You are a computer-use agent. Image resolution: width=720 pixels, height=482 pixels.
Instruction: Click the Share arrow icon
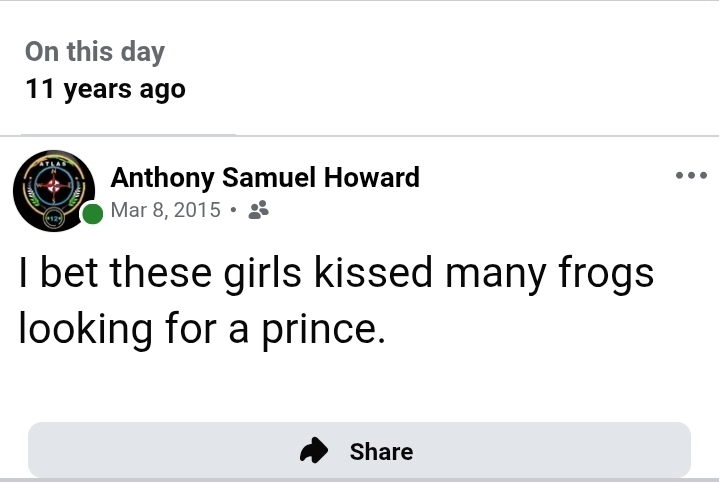(314, 451)
